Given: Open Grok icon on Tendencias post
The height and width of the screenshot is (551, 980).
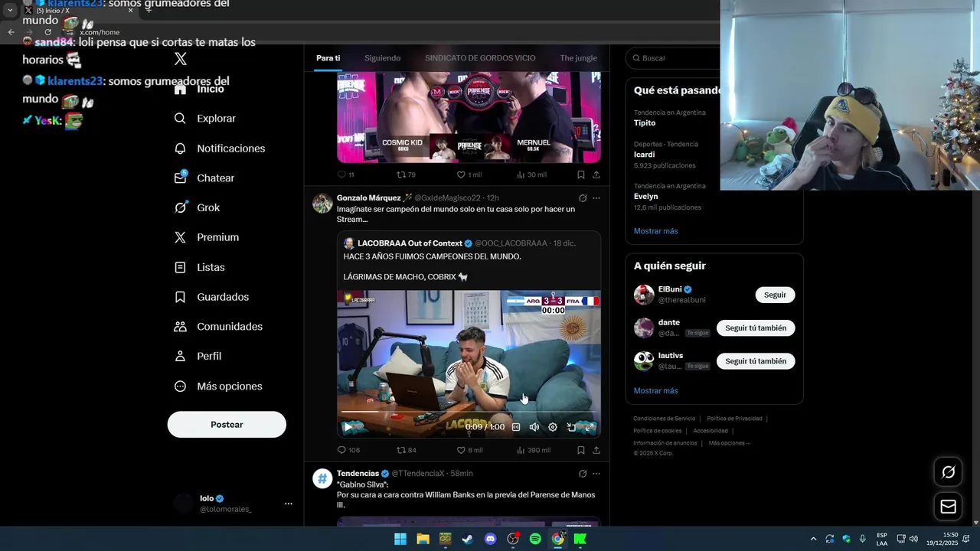Looking at the screenshot, I should click(x=583, y=474).
